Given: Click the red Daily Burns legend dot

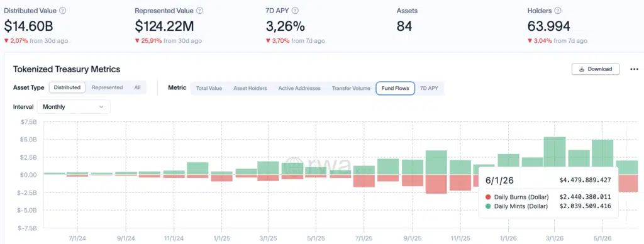Looking at the screenshot, I should 488,197.
